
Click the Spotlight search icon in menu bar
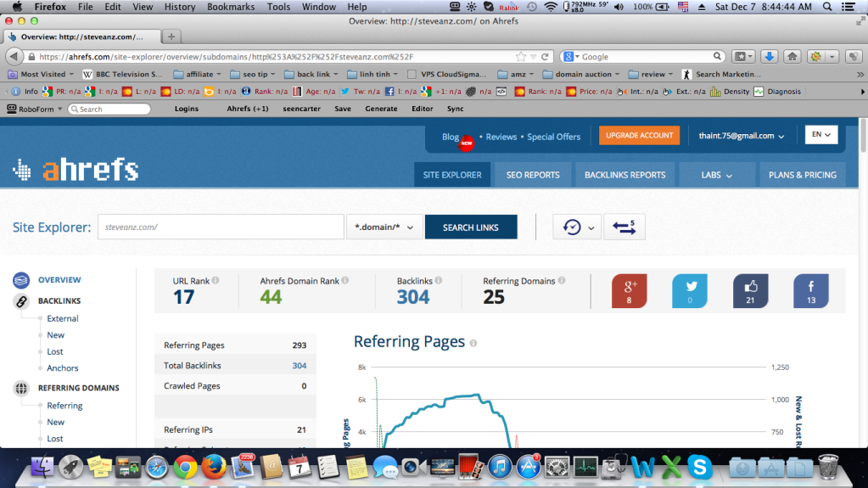[827, 7]
